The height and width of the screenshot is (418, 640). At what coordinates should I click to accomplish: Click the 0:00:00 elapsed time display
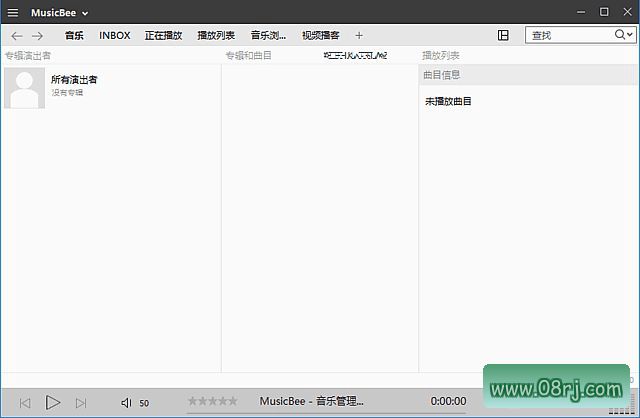coord(448,401)
